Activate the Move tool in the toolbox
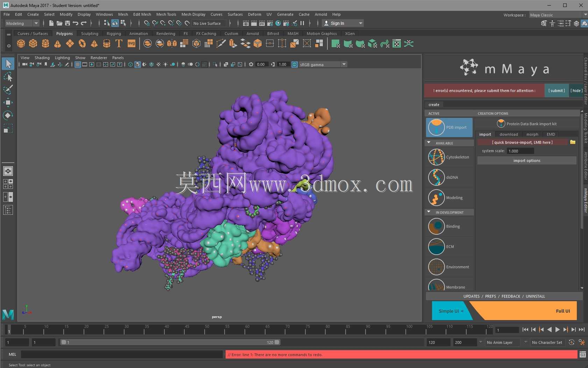Screen dimensions: 588x368 coord(8,102)
